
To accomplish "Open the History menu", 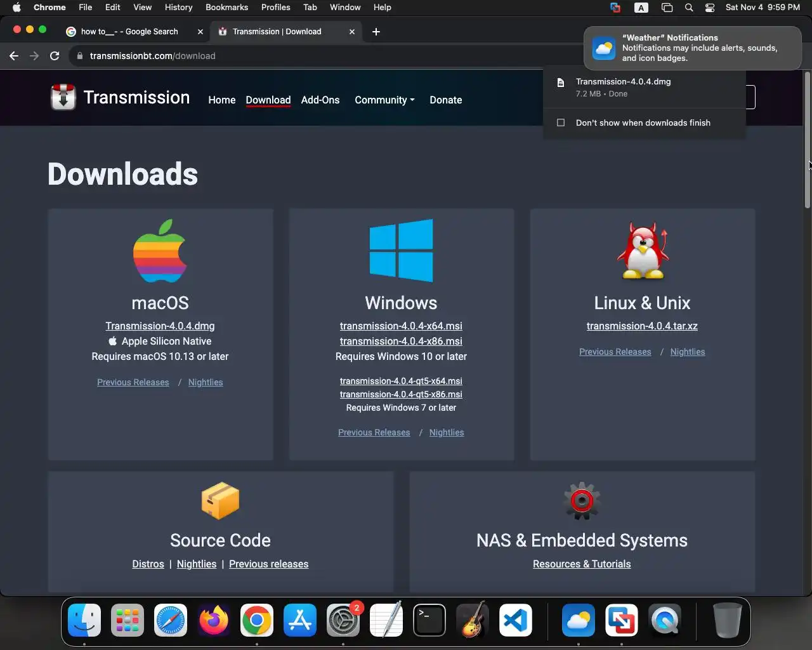I will point(178,8).
